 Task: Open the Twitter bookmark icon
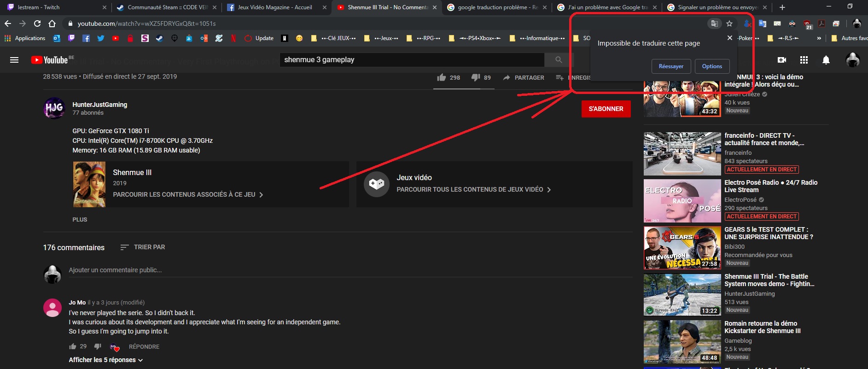click(101, 38)
